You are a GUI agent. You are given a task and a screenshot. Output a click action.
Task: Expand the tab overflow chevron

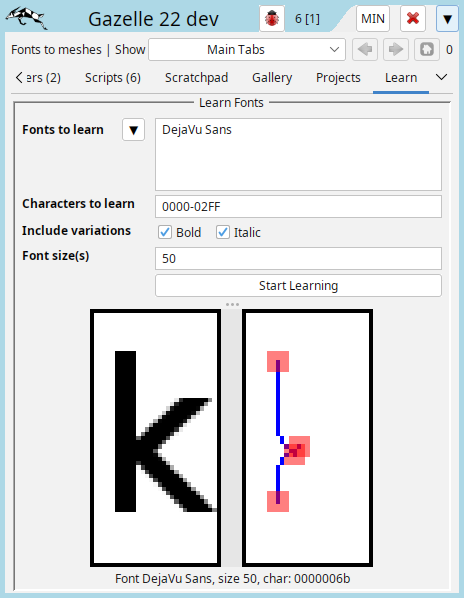442,77
